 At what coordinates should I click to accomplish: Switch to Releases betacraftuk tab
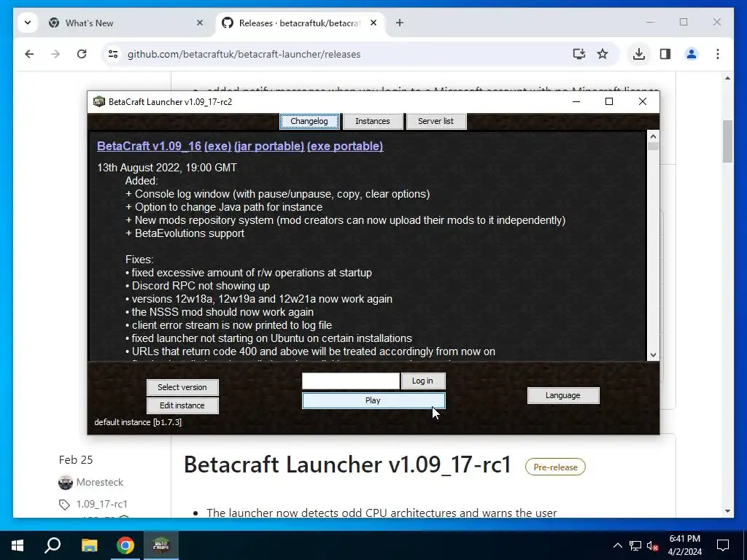pos(301,23)
